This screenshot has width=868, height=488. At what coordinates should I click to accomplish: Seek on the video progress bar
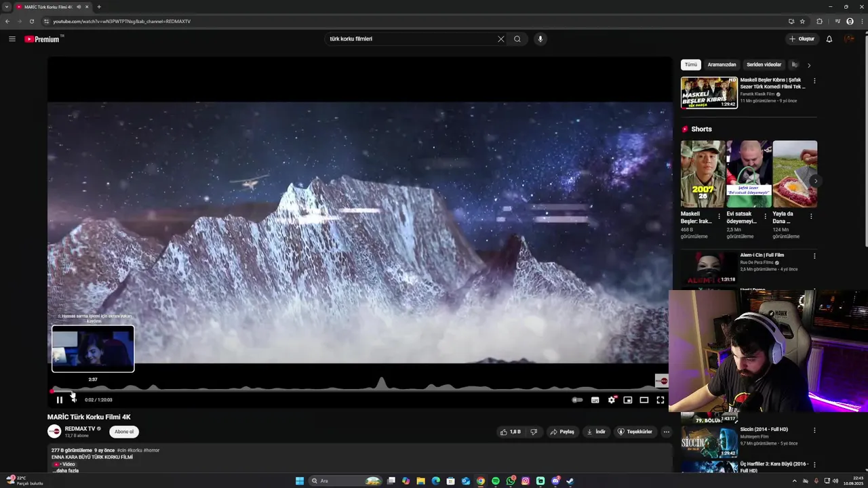pos(359,391)
